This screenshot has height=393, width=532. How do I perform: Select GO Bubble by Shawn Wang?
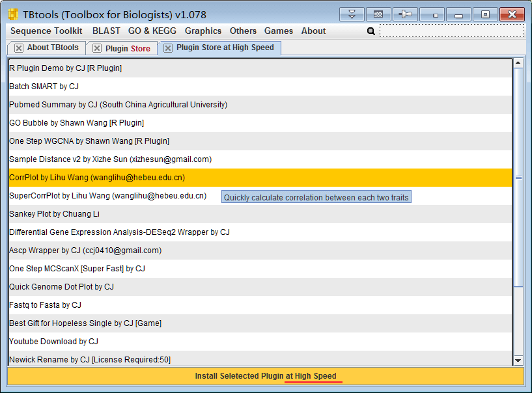(x=260, y=123)
